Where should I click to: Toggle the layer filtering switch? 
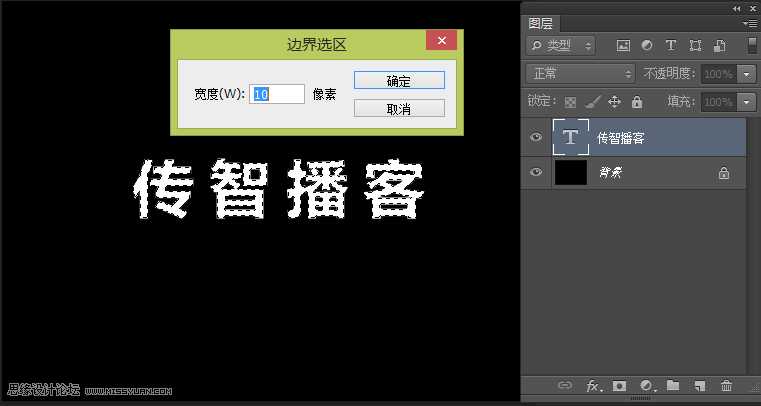point(751,45)
